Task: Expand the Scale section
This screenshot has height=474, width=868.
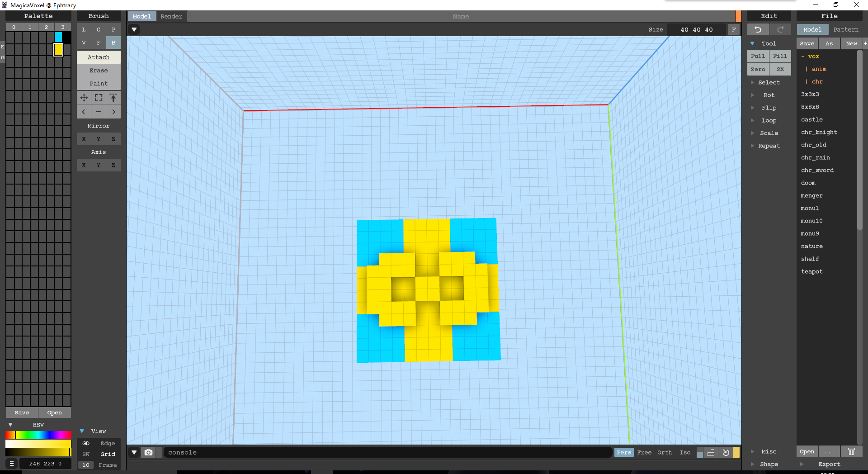Action: click(769, 133)
